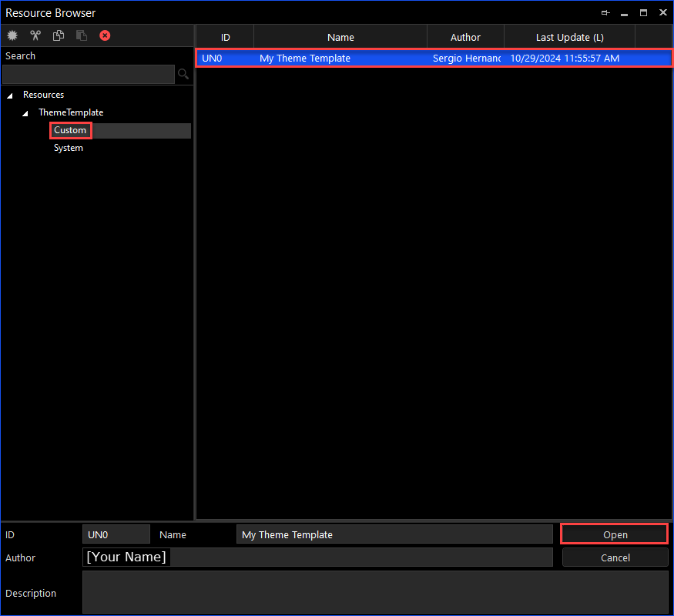Sort by Last Update (L) column header
674x616 pixels.
[569, 38]
